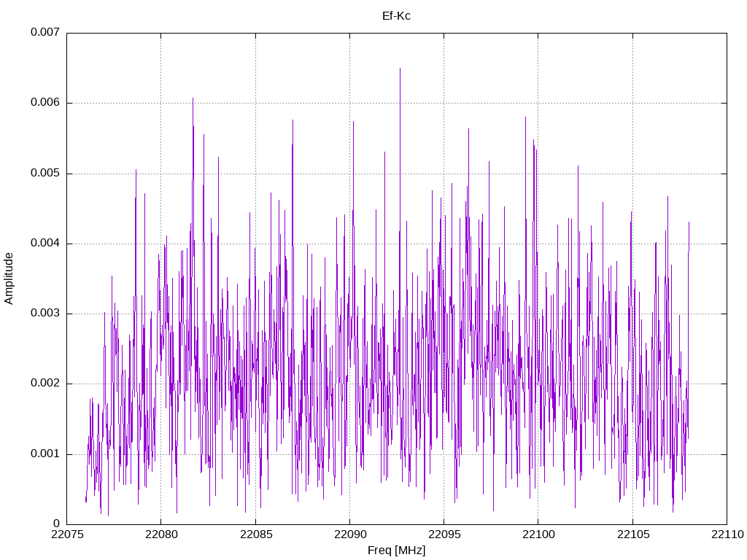Click the x-axis tick label 22105

point(632,534)
